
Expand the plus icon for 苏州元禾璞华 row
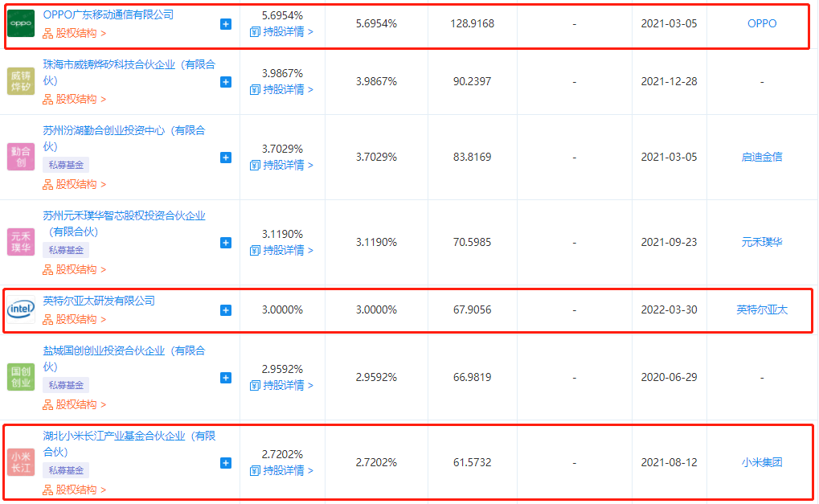pyautogui.click(x=226, y=243)
